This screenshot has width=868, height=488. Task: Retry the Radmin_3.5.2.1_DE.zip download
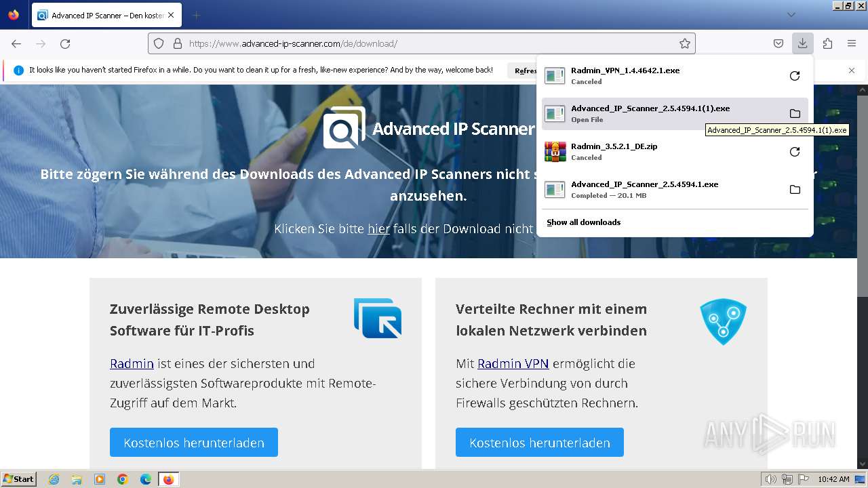coord(795,152)
